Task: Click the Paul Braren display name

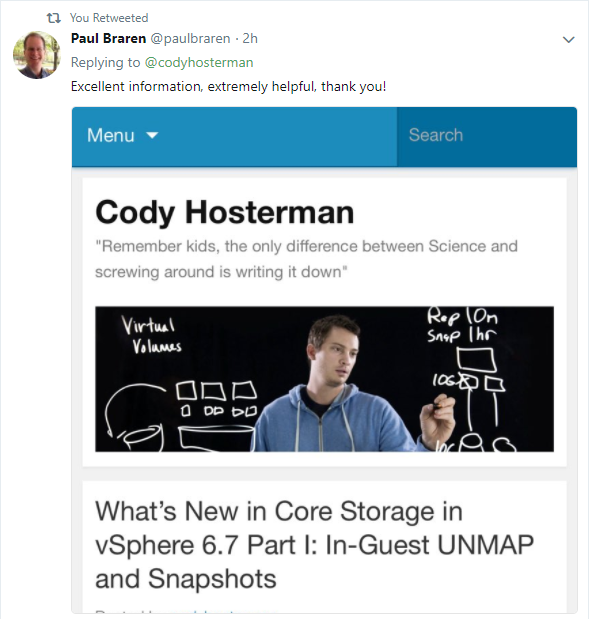Action: [109, 38]
